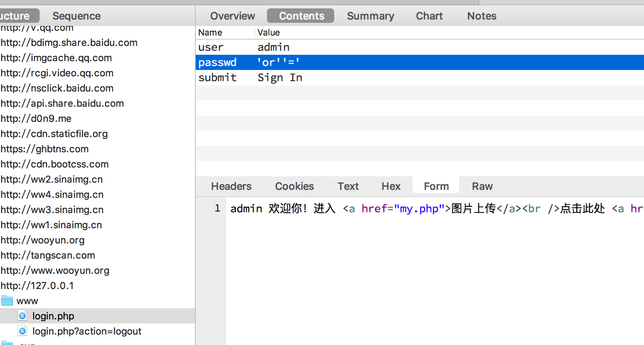Click the www folder icon
The image size is (644, 345).
tap(7, 301)
